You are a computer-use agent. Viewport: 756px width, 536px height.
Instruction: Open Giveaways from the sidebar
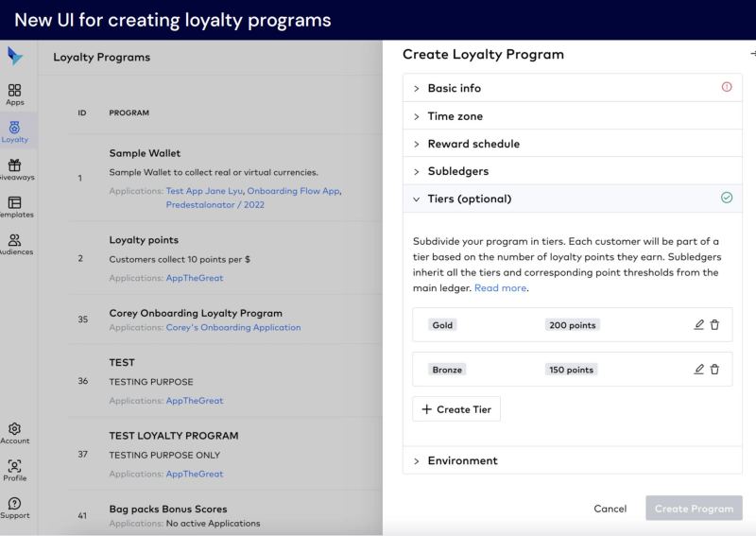point(15,169)
